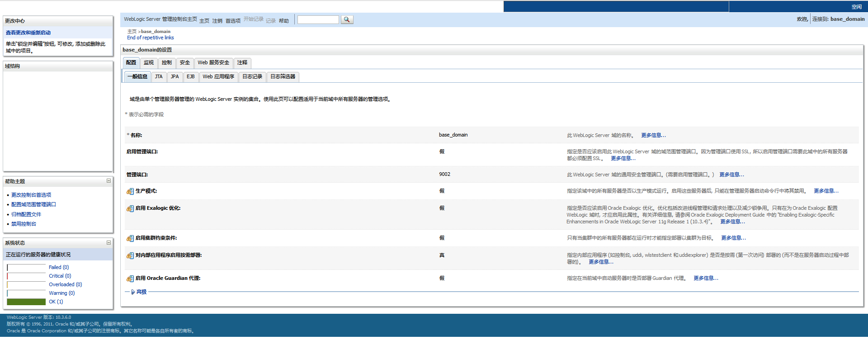868x340 pixels.
Task: Click the green OK health status bar
Action: point(26,302)
